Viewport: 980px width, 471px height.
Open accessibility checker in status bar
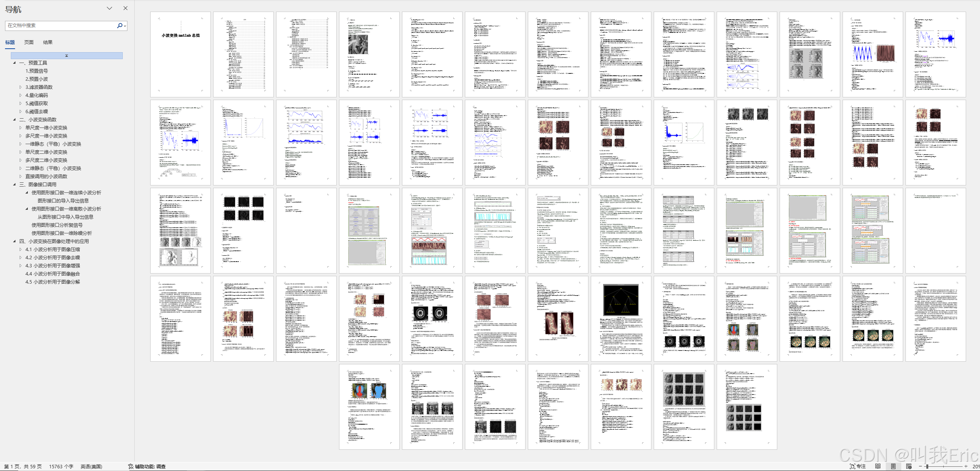(x=147, y=466)
